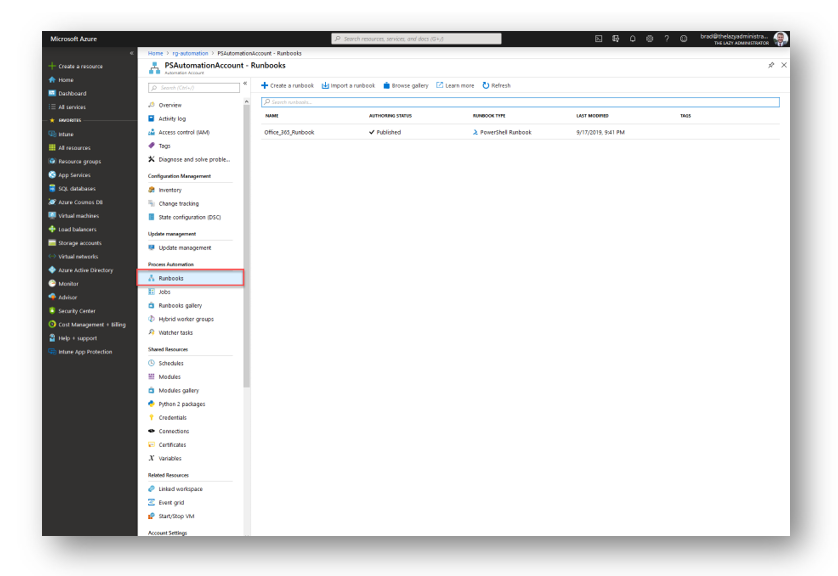Open Azure Cosmos DB in favorites
838x576 pixels.
coord(75,202)
